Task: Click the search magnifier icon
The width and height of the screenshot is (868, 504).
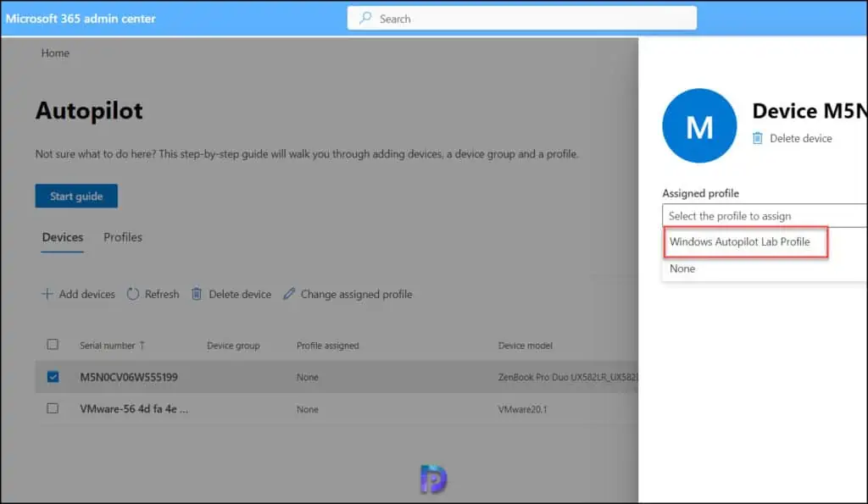Action: [365, 19]
